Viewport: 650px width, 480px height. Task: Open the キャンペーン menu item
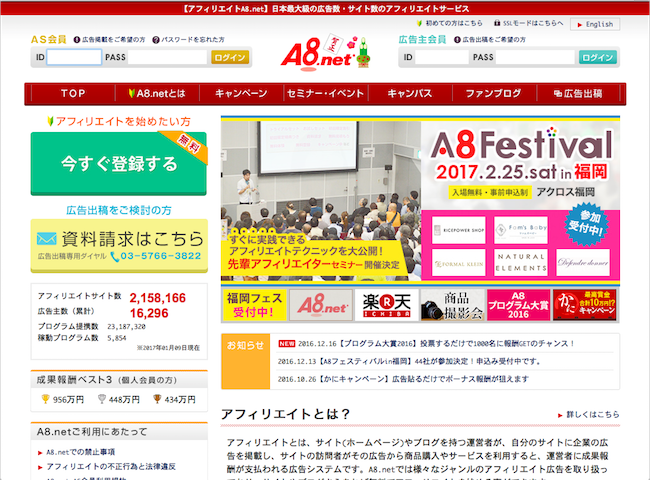coord(241,94)
